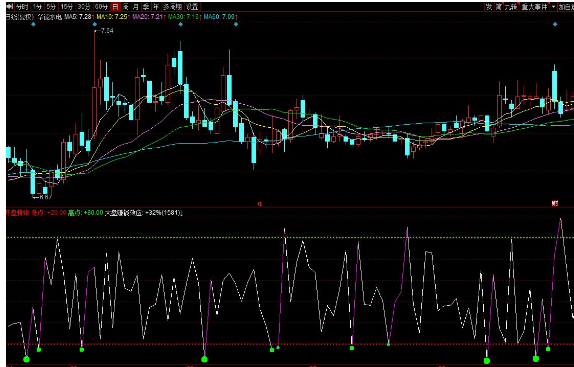Open the 多周期 multi-period view

(x=173, y=7)
